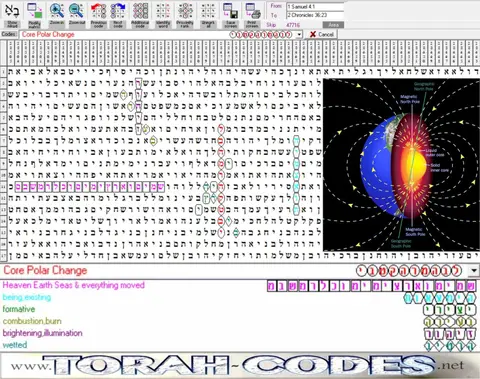Image resolution: width=480 pixels, height=379 pixels.
Task: Click the Cancel button with red X
Action: click(x=322, y=34)
